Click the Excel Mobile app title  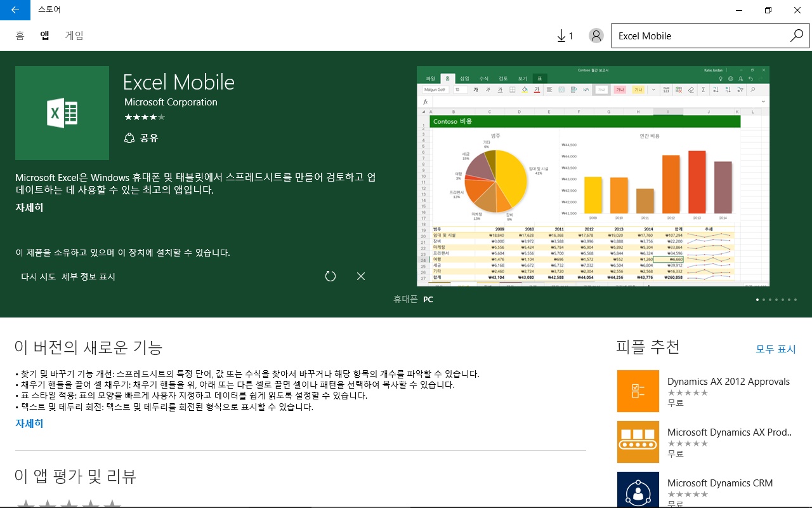(x=179, y=82)
